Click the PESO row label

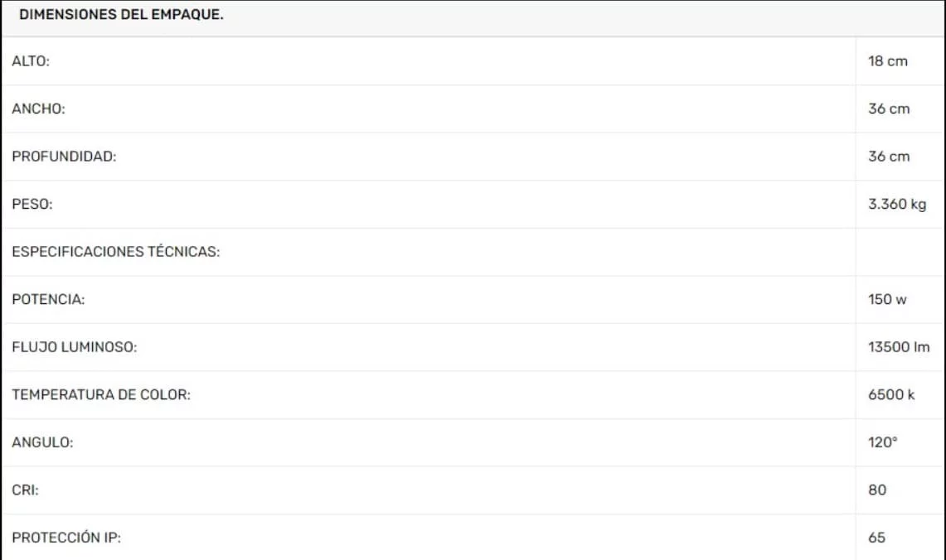tap(32, 204)
